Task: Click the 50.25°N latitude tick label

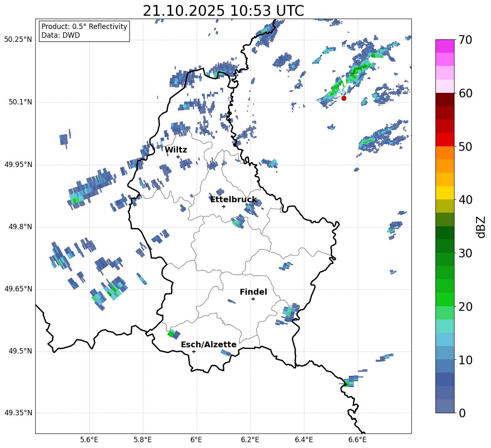Action: coord(18,40)
